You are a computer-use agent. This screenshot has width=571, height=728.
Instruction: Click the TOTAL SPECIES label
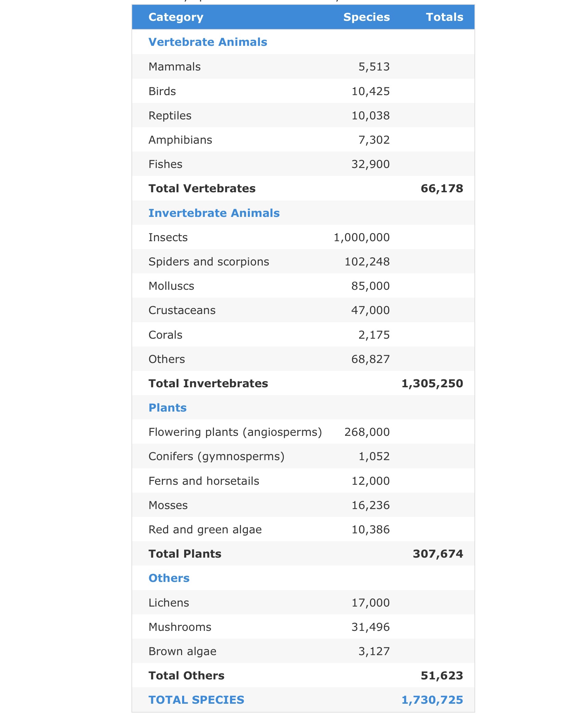coord(196,700)
